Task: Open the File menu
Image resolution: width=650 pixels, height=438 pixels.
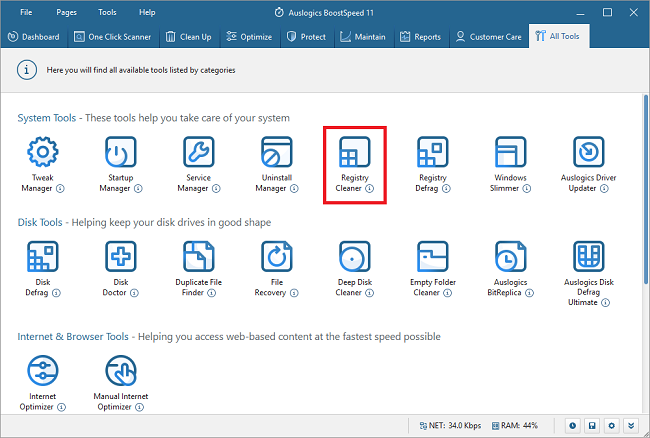Action: pyautogui.click(x=26, y=12)
